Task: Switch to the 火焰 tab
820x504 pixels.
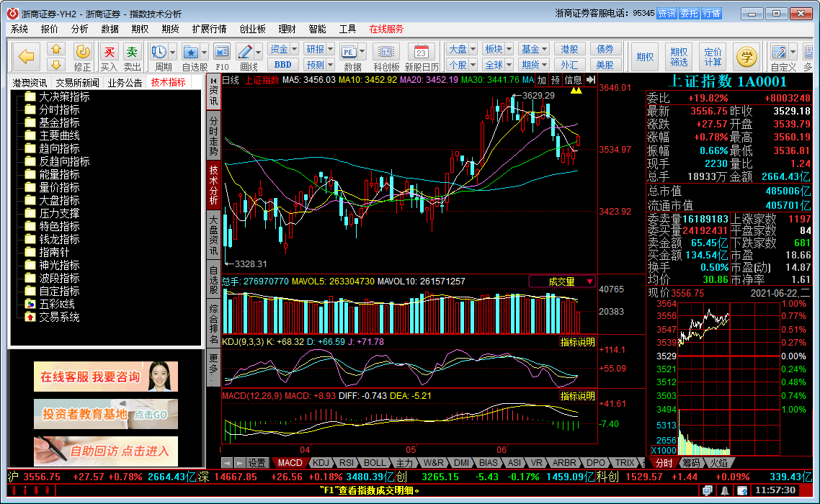Action: coord(718,463)
